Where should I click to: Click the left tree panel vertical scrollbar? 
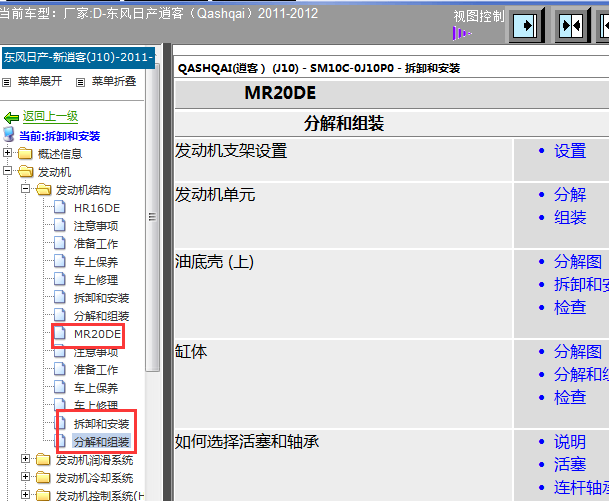click(x=152, y=217)
